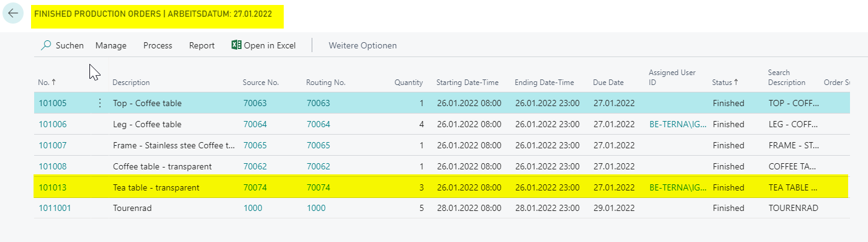Click assigned user in Leg - Coffee table row
The image size is (868, 242).
677,124
